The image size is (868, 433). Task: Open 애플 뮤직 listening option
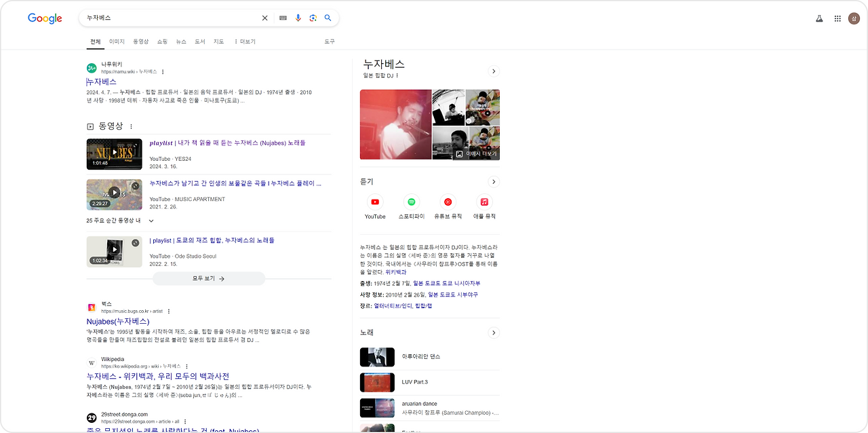pyautogui.click(x=484, y=207)
